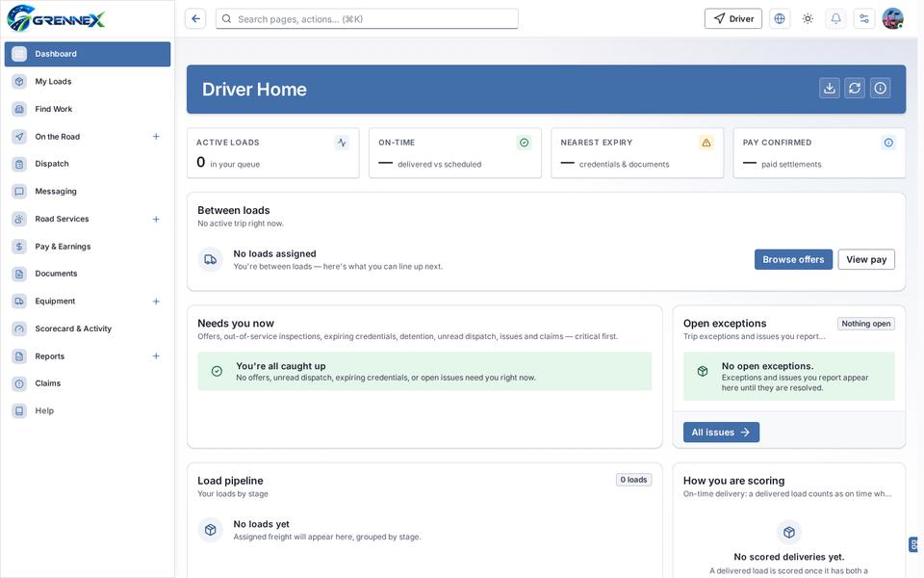The image size is (924, 578).
Task: Click the Pay Confirmed info icon
Action: click(x=888, y=143)
